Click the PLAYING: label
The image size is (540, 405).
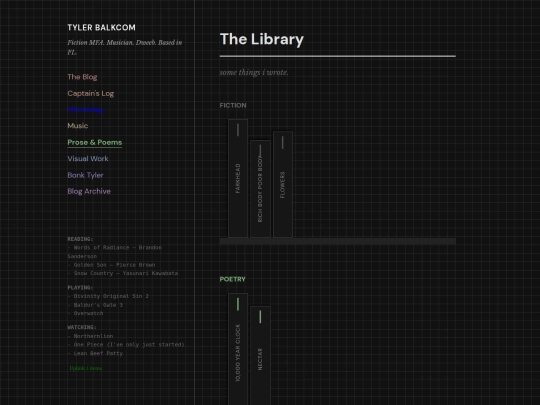[x=80, y=288]
